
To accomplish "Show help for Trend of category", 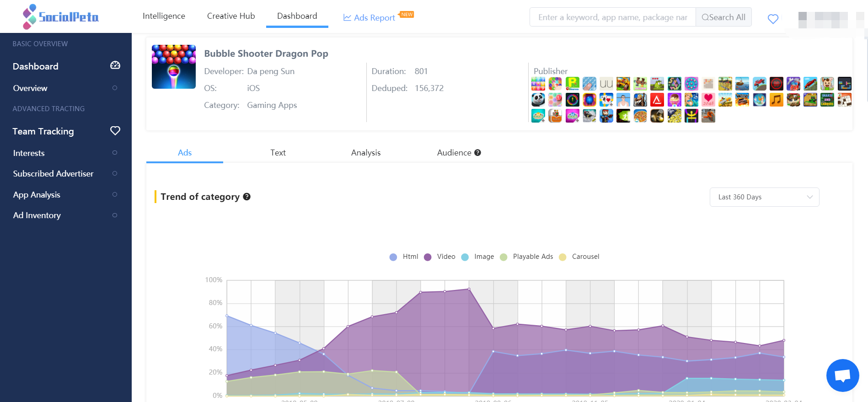I will 246,197.
